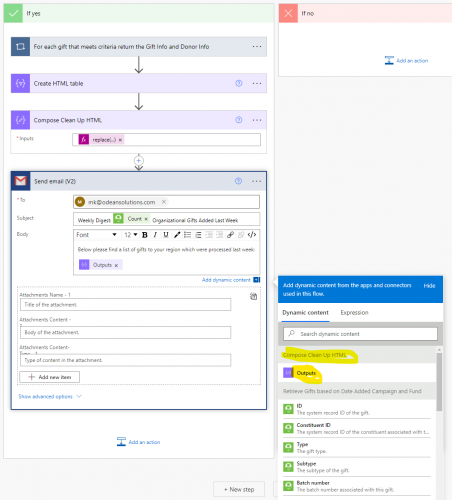Image resolution: width=452 pixels, height=500 pixels.
Task: Toggle italic formatting in email body
Action: tap(155, 235)
